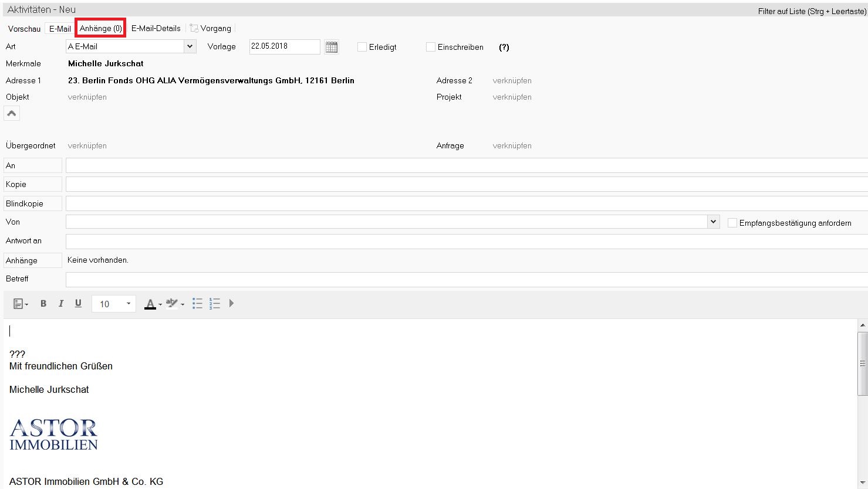The height and width of the screenshot is (489, 868).
Task: Apply underline formatting
Action: tap(78, 304)
